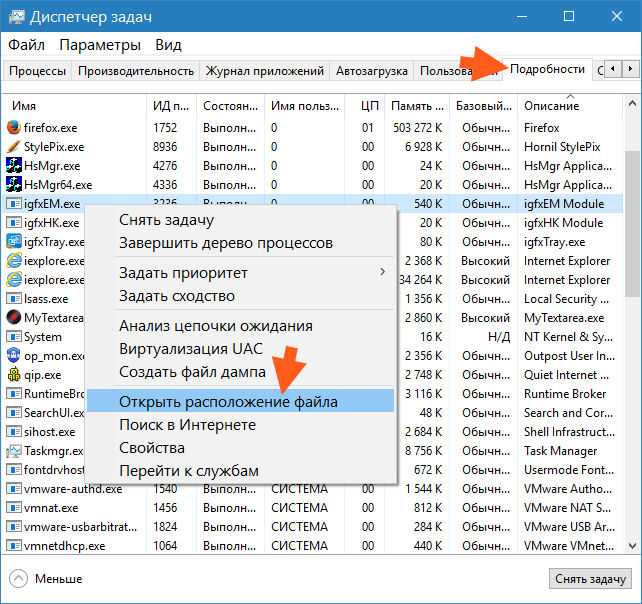
Task: Switch to the Автозагрузка tab
Action: [x=372, y=71]
